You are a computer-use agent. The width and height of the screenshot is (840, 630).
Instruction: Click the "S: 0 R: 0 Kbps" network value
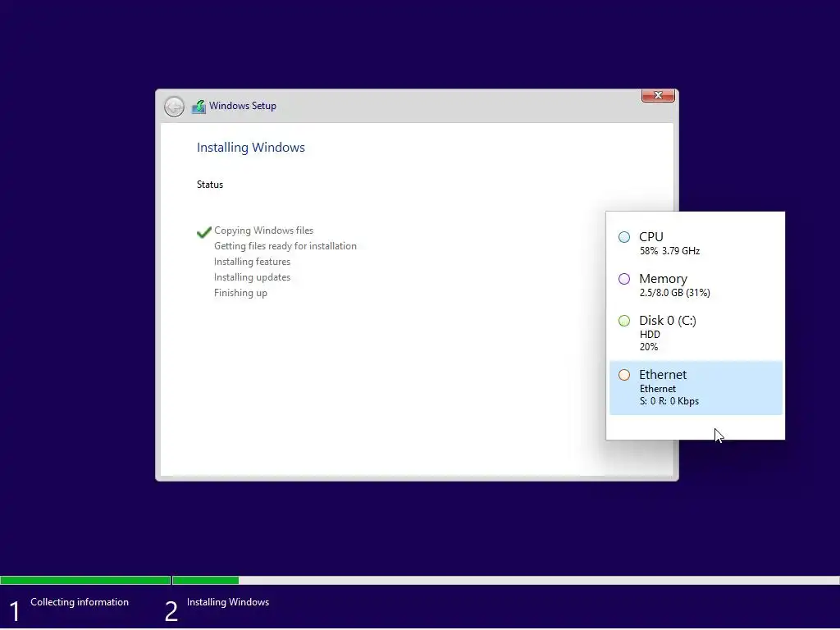(x=669, y=400)
